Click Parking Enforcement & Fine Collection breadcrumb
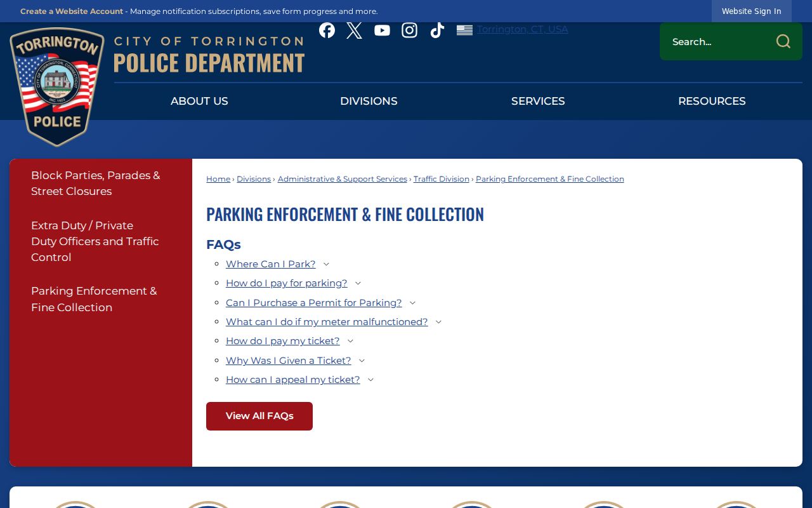812x508 pixels. 550,179
